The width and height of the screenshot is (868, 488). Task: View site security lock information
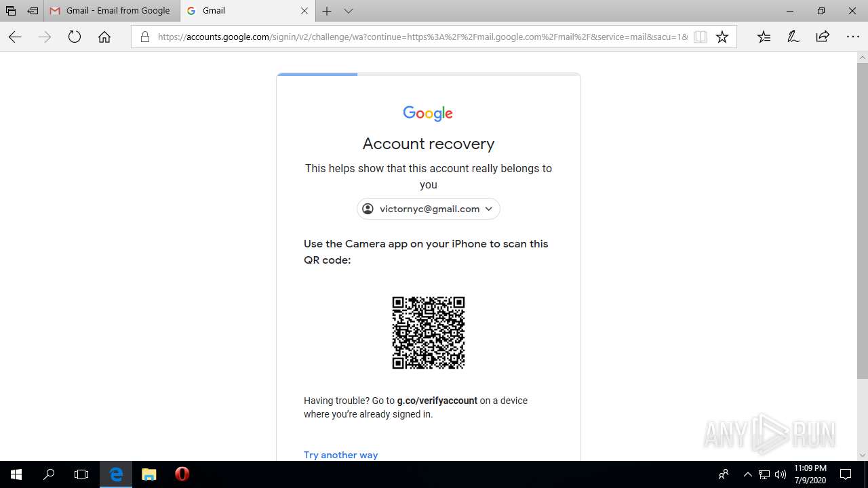click(144, 37)
